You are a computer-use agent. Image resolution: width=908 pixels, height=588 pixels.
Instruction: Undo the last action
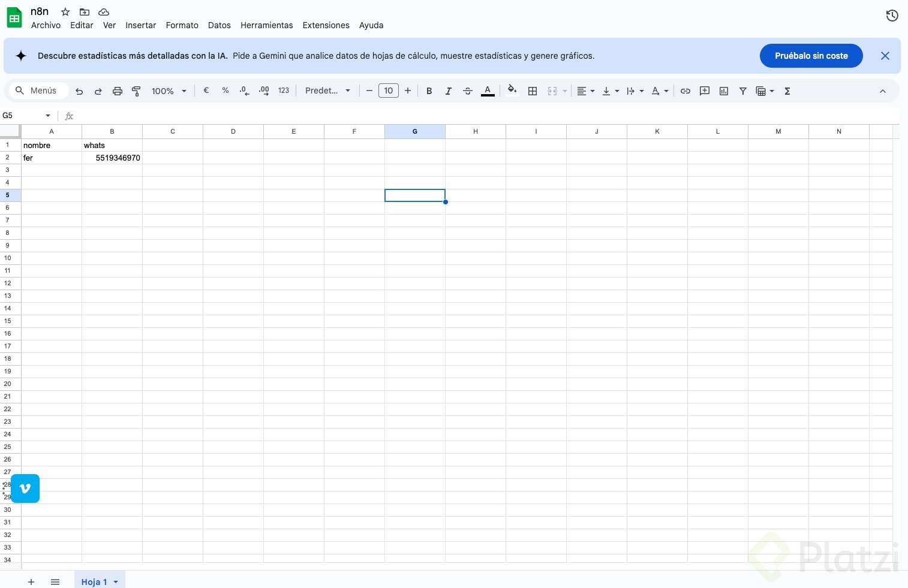[x=79, y=91]
